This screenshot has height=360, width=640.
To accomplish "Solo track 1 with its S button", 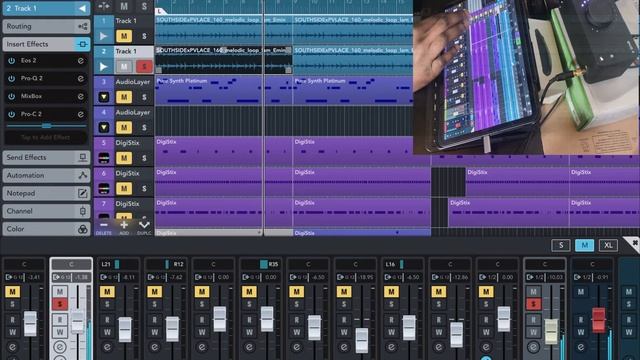I will click(144, 36).
